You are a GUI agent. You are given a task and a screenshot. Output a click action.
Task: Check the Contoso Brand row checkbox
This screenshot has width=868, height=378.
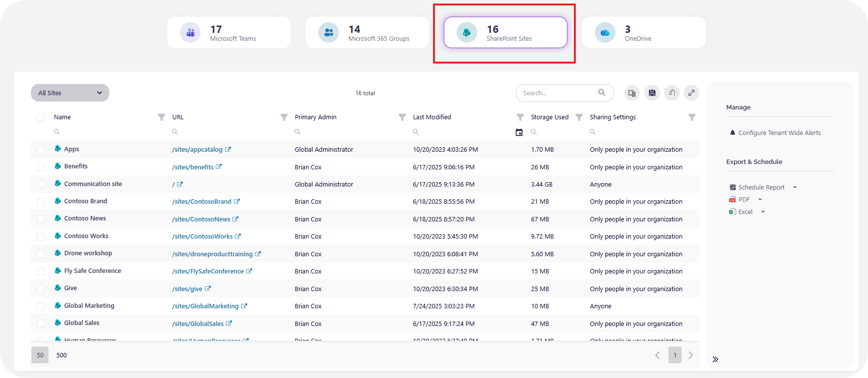[41, 202]
